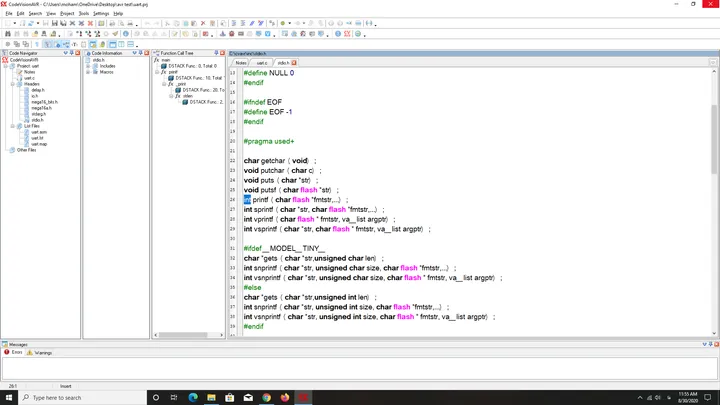Click the blue Help question-mark toolbar icon
Viewport: 720px width, 405px height.
tap(338, 34)
